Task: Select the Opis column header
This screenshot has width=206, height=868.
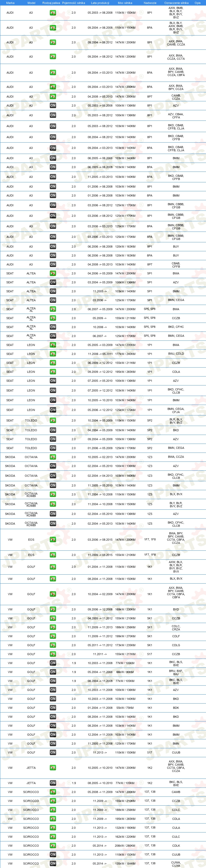Action: [x=198, y=3]
